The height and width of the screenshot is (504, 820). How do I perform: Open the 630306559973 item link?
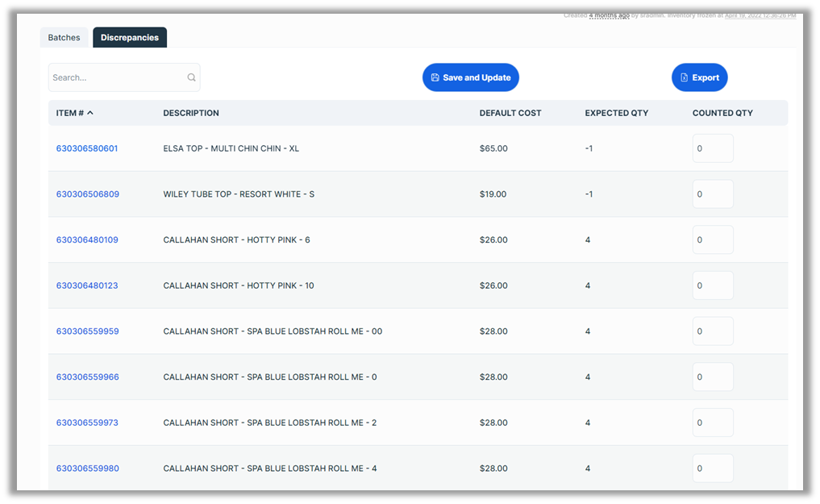click(x=87, y=423)
